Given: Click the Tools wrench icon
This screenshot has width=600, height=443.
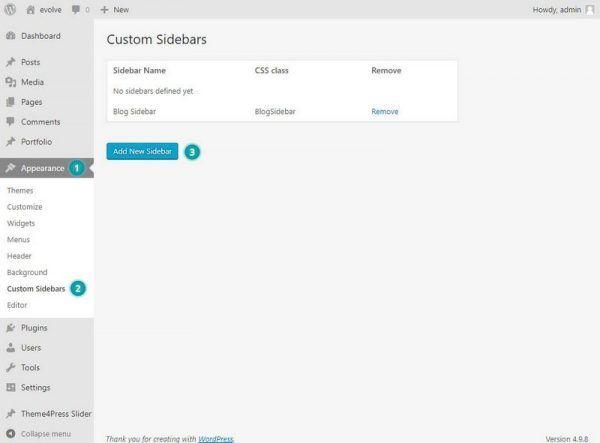Looking at the screenshot, I should coord(11,368).
